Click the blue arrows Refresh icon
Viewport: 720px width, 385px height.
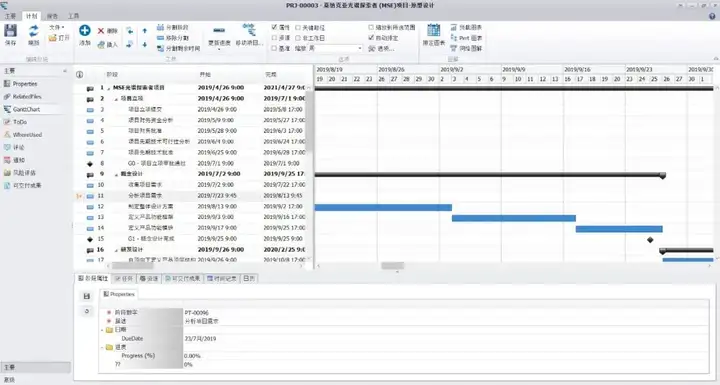pos(34,31)
